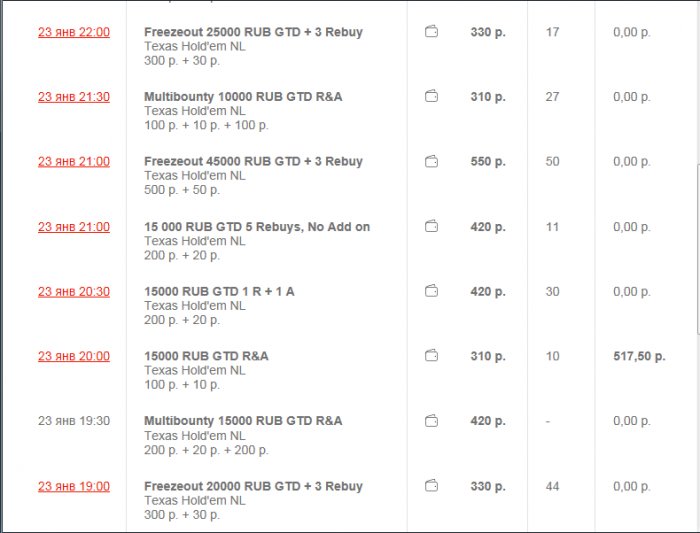Click wallet icon for Multibounty 10000 RUB tournament
The width and height of the screenshot is (700, 533).
[432, 97]
